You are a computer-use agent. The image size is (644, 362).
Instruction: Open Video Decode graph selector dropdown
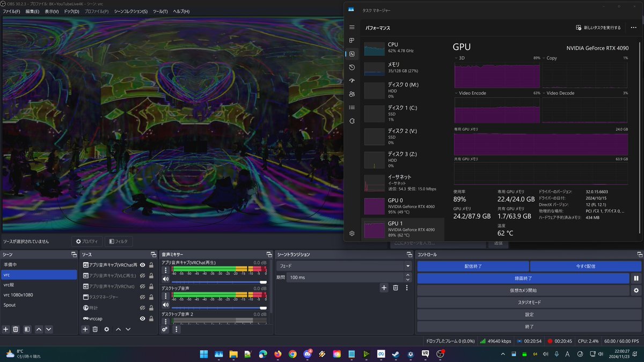click(x=544, y=93)
